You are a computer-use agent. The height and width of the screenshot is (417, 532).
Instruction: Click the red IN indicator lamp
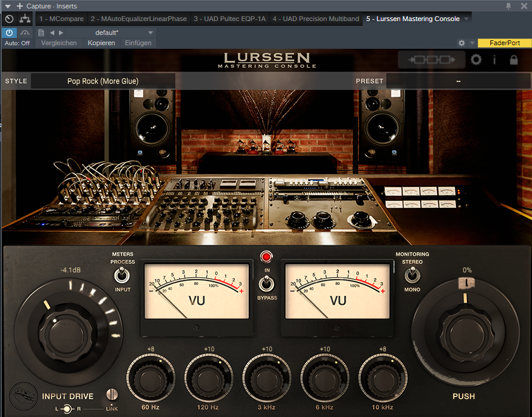266,257
